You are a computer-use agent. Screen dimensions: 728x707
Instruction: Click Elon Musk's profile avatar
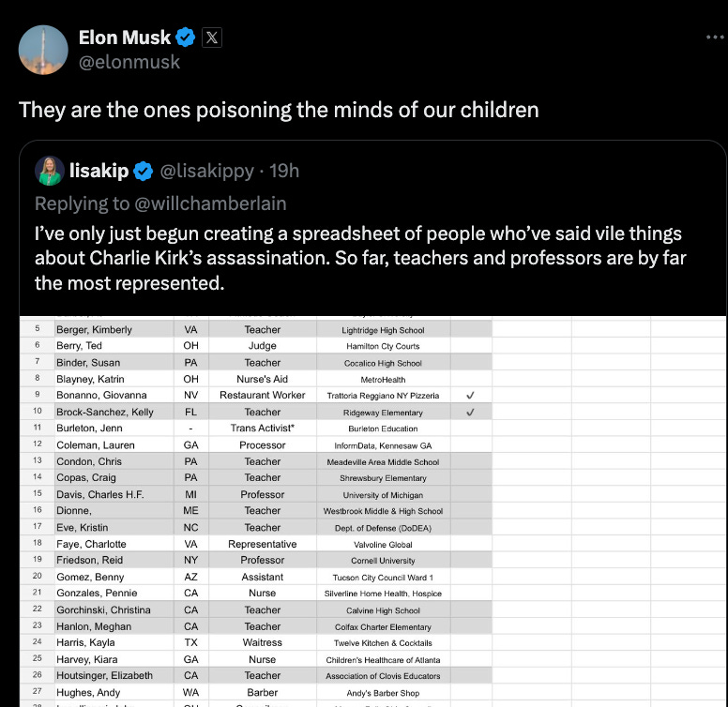click(x=43, y=50)
